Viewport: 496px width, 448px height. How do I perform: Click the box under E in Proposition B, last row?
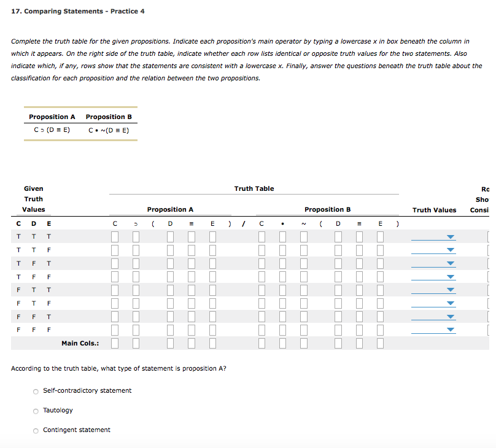click(380, 330)
